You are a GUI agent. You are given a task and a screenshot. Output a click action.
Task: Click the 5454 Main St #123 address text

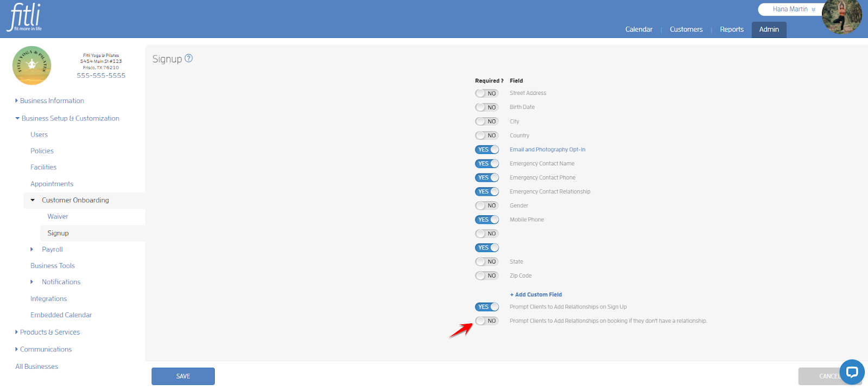[x=101, y=61]
